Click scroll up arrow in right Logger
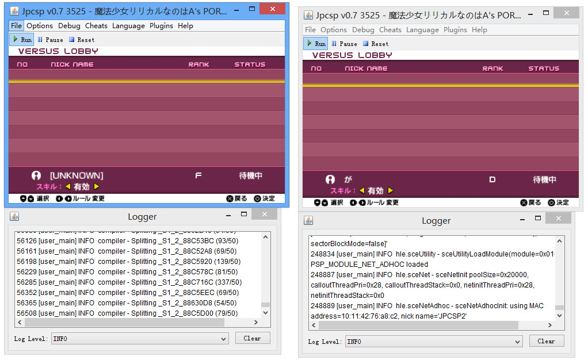Image resolution: width=588 pixels, height=364 pixels. (x=559, y=241)
